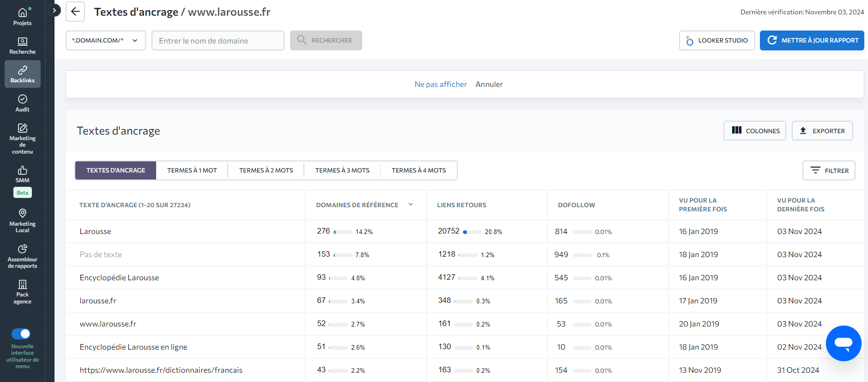Image resolution: width=868 pixels, height=382 pixels.
Task: Open the *.DOMAIN.COM/* dropdown
Action: [x=106, y=40]
